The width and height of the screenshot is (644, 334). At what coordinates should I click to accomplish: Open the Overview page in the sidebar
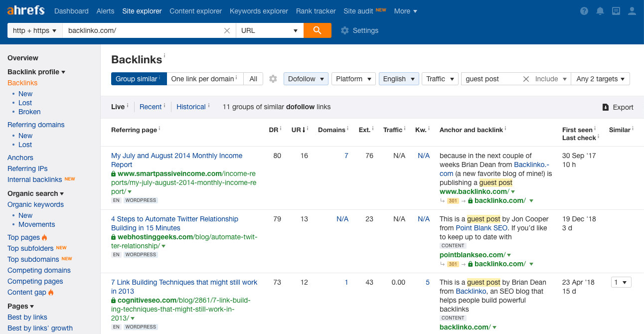(23, 58)
